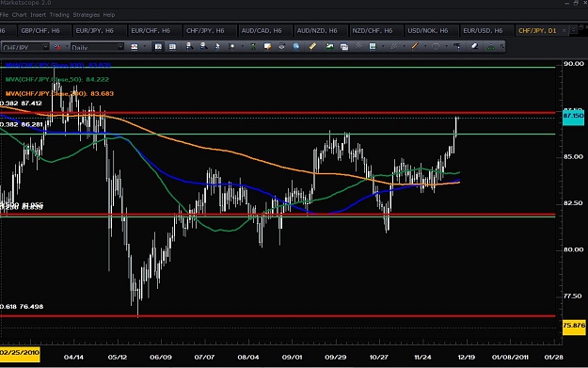Switch to CHF/JPY, H6 tab

tap(209, 31)
